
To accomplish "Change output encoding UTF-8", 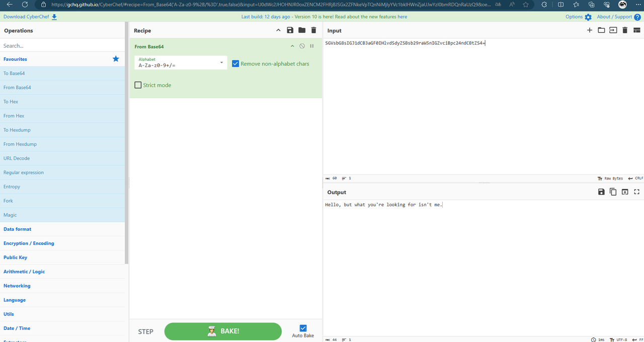I will [x=618, y=339].
